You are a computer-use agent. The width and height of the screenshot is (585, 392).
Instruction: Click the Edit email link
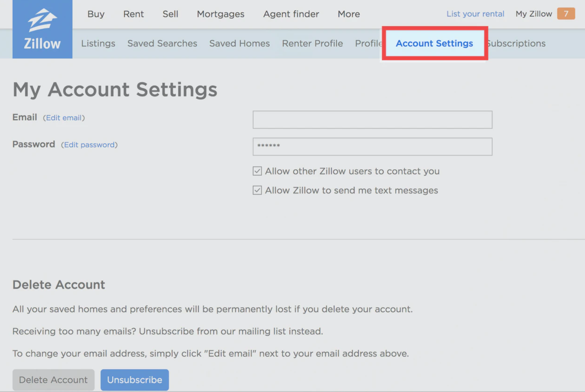pos(64,117)
